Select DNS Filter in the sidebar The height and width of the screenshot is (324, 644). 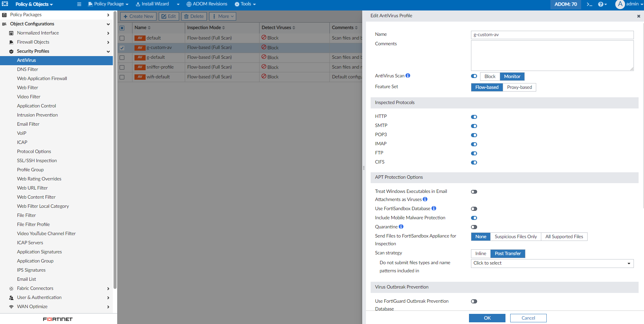click(x=28, y=69)
